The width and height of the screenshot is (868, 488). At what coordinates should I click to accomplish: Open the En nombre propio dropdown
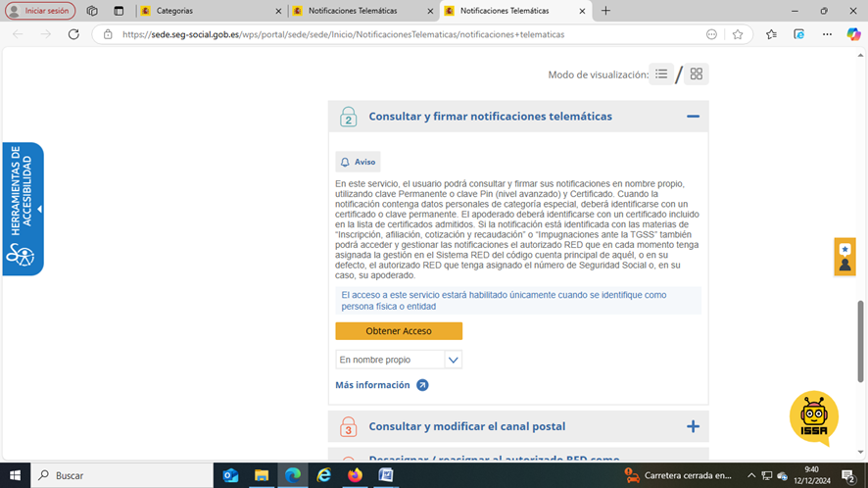coord(398,360)
